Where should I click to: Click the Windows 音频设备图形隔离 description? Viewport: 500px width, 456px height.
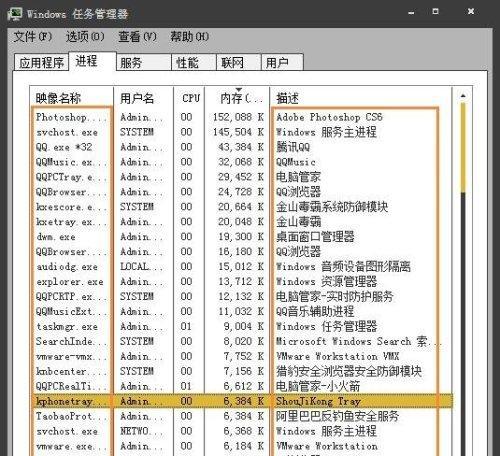pos(343,267)
